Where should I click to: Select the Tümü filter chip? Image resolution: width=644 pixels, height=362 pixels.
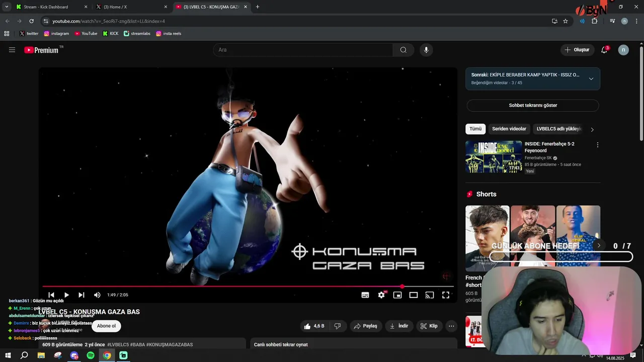(x=475, y=129)
